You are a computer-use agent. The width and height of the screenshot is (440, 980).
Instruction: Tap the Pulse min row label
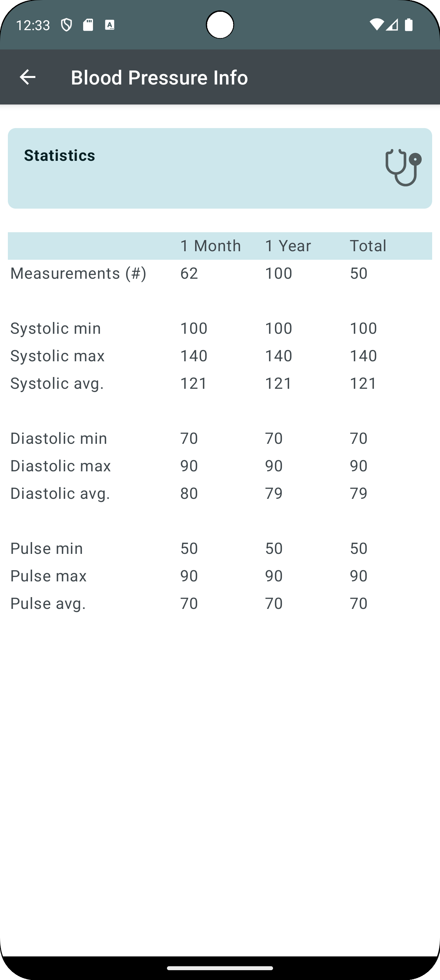coord(47,548)
